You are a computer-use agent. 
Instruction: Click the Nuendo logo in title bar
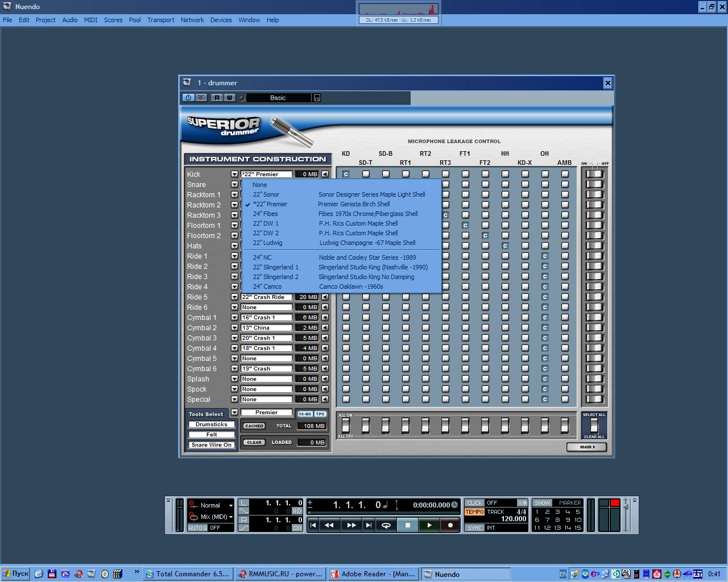point(7,7)
